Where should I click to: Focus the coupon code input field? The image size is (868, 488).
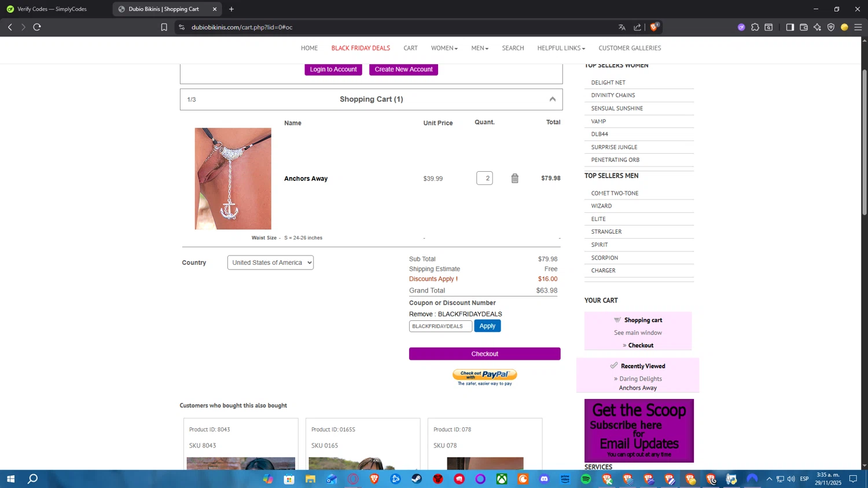pos(440,326)
